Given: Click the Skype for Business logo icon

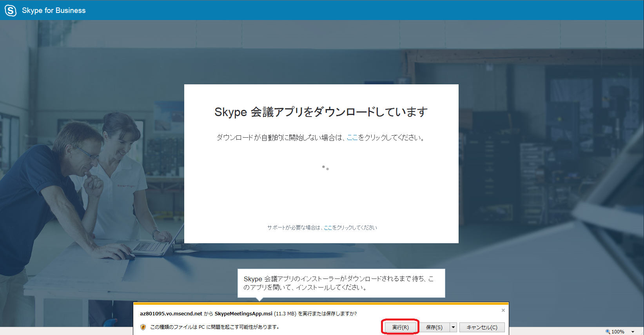Looking at the screenshot, I should tap(11, 11).
